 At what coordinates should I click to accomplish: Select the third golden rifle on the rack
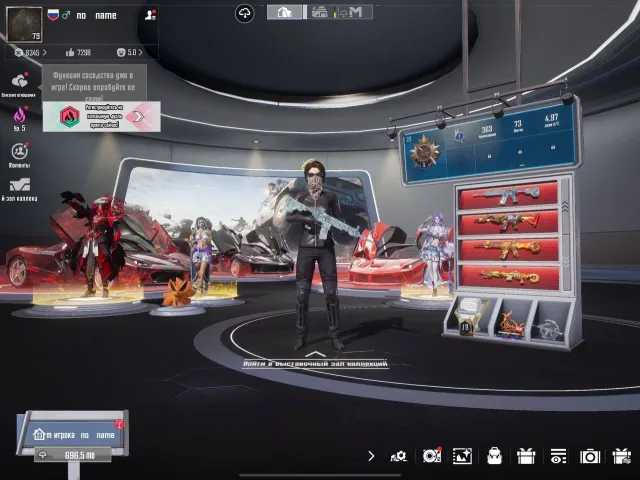coord(509,250)
